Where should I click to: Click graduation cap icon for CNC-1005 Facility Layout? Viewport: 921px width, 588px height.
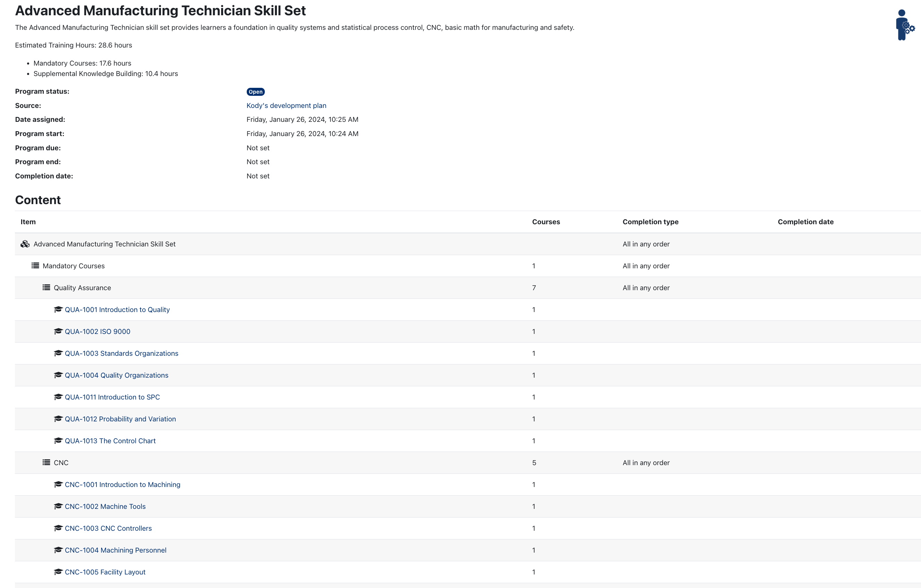coord(58,572)
